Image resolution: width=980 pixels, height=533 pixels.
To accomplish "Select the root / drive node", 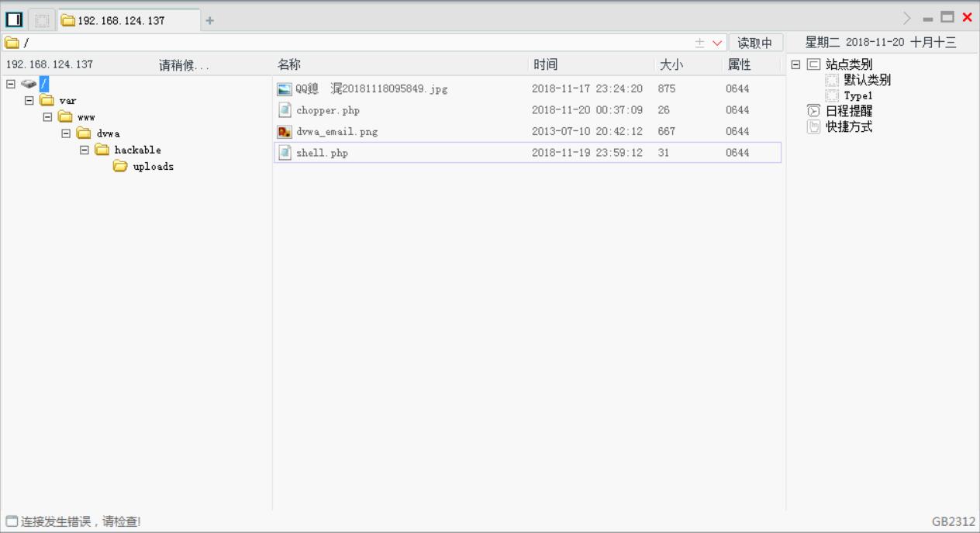I will coord(44,84).
